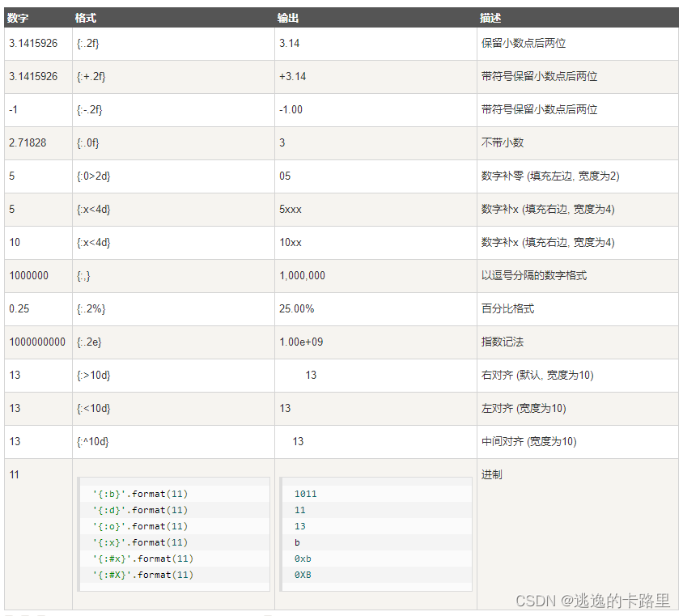This screenshot has height=616, width=683.
Task: Click the hex output 0xb
Action: coord(303,559)
